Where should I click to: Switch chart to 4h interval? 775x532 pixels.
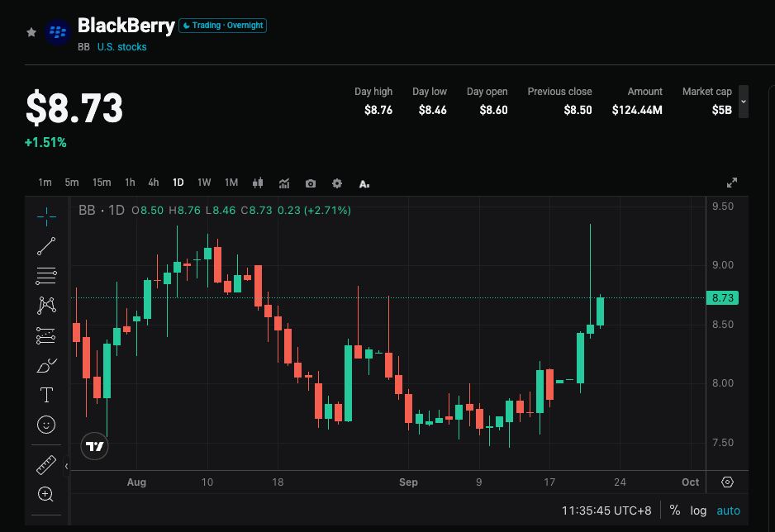(153, 183)
